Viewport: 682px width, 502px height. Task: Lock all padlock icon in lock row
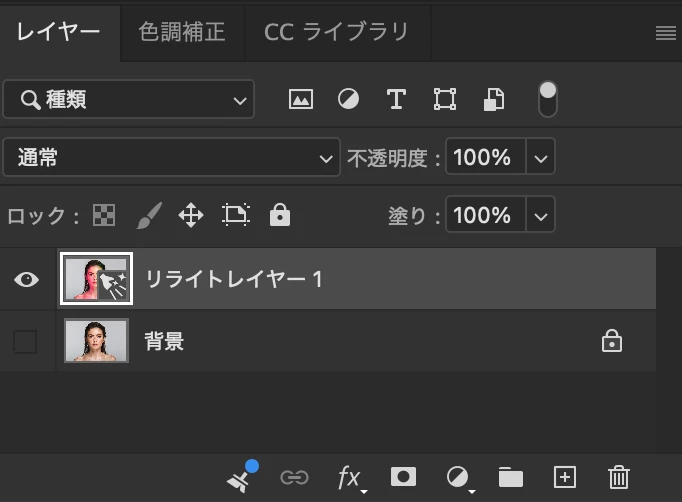[x=280, y=214]
